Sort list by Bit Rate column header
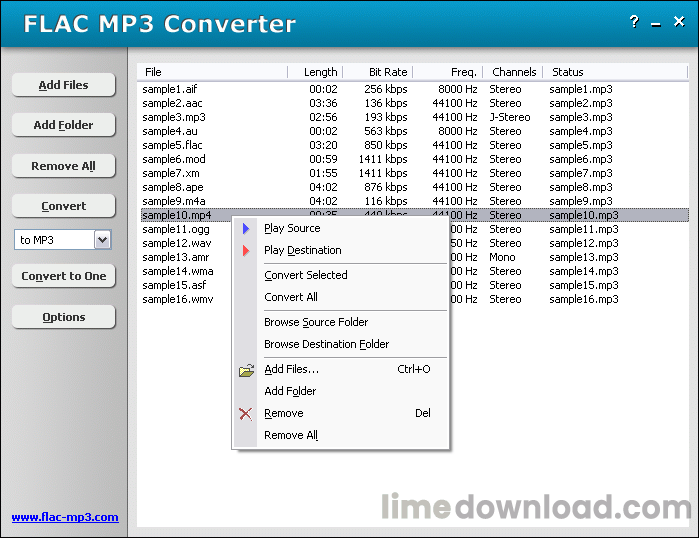This screenshot has height=538, width=699. coord(387,72)
